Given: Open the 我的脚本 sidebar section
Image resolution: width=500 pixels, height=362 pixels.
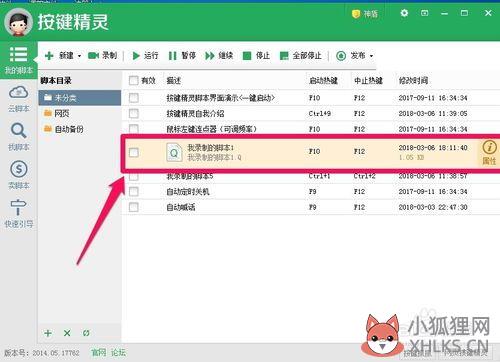Looking at the screenshot, I should click(18, 60).
